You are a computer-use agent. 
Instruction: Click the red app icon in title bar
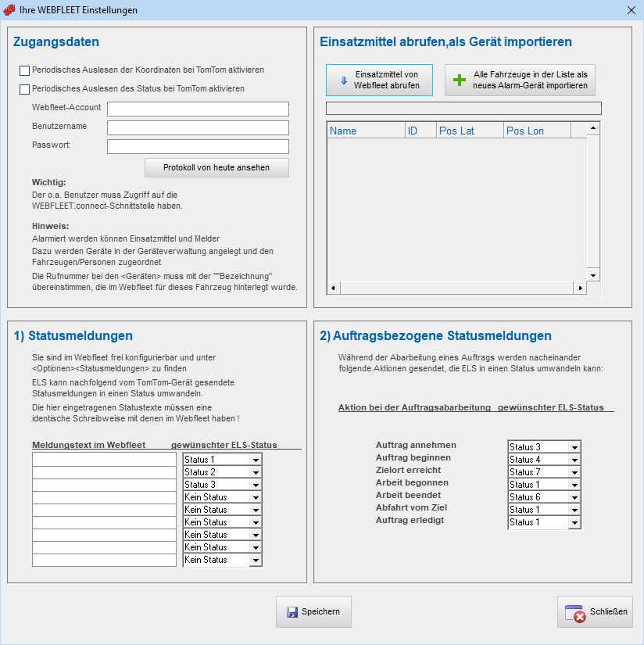tap(9, 10)
